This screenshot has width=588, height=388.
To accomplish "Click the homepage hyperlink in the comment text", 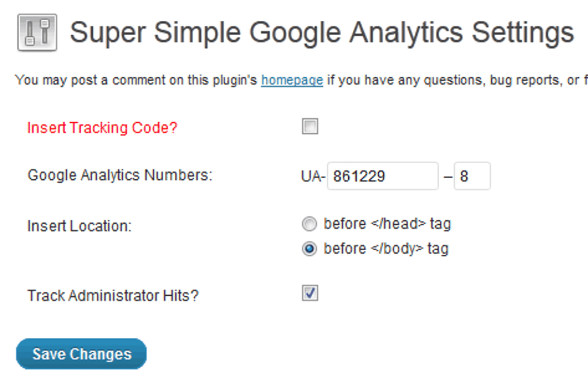I will (292, 80).
